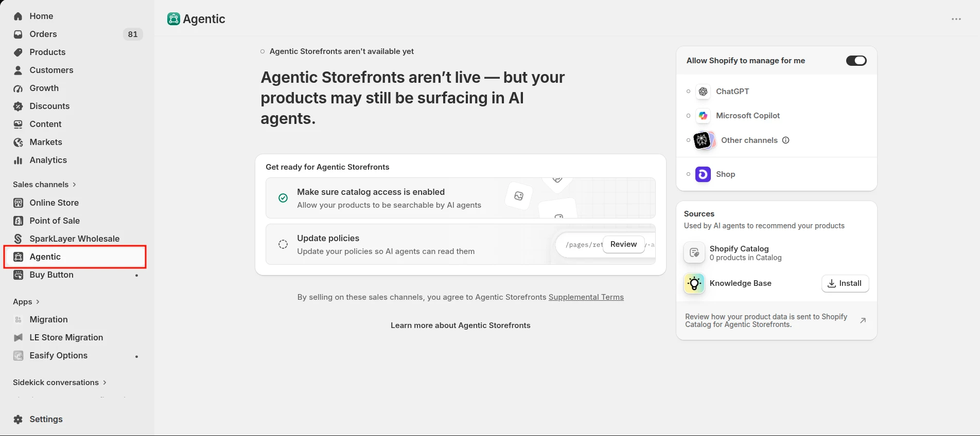The image size is (980, 436).
Task: Click the Sources heading text
Action: pos(699,214)
